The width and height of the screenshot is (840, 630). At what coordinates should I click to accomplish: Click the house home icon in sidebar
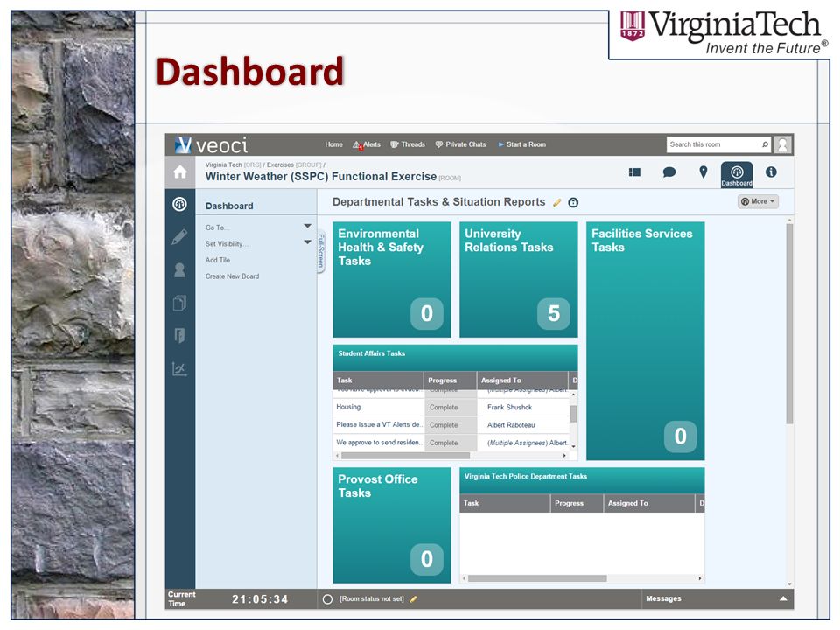coord(180,172)
